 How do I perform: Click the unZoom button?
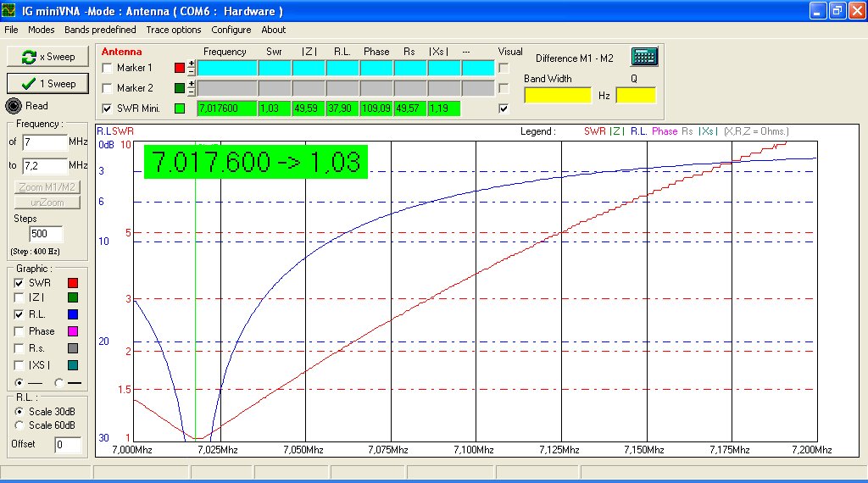[x=47, y=203]
